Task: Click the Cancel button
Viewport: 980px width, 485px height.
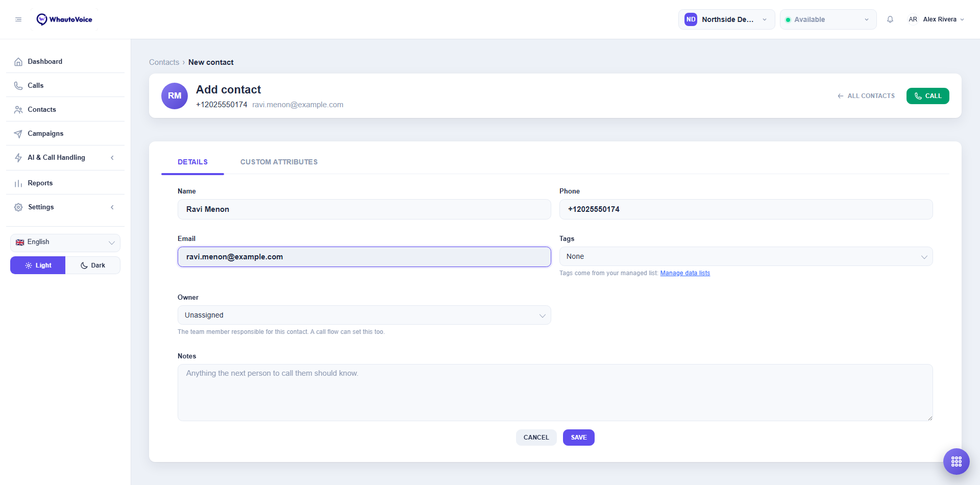Action: 536,438
